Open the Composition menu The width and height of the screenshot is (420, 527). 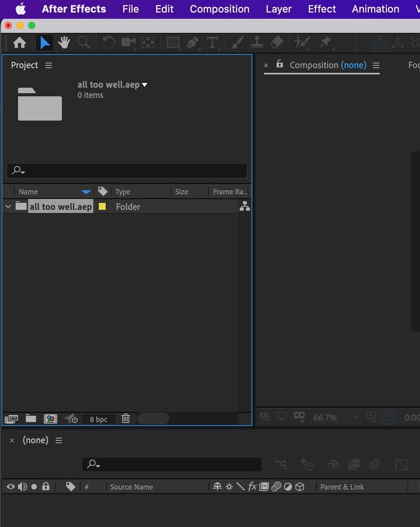click(x=219, y=9)
